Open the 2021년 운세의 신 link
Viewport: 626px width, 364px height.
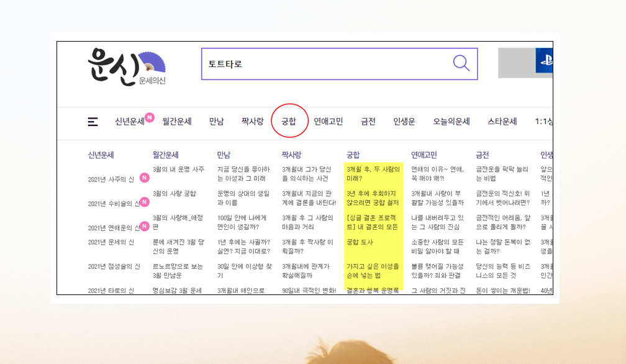[x=111, y=242]
